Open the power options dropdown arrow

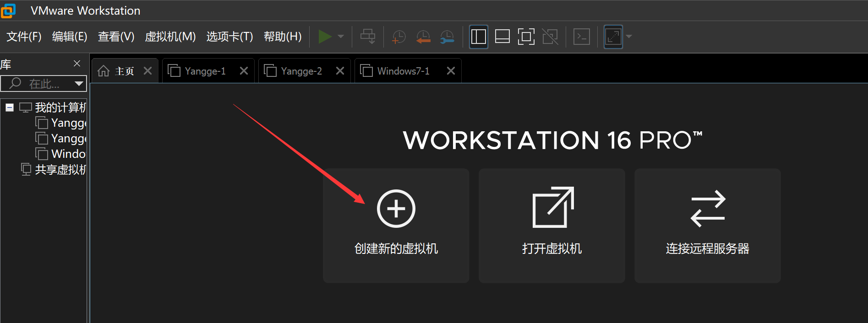coord(341,37)
